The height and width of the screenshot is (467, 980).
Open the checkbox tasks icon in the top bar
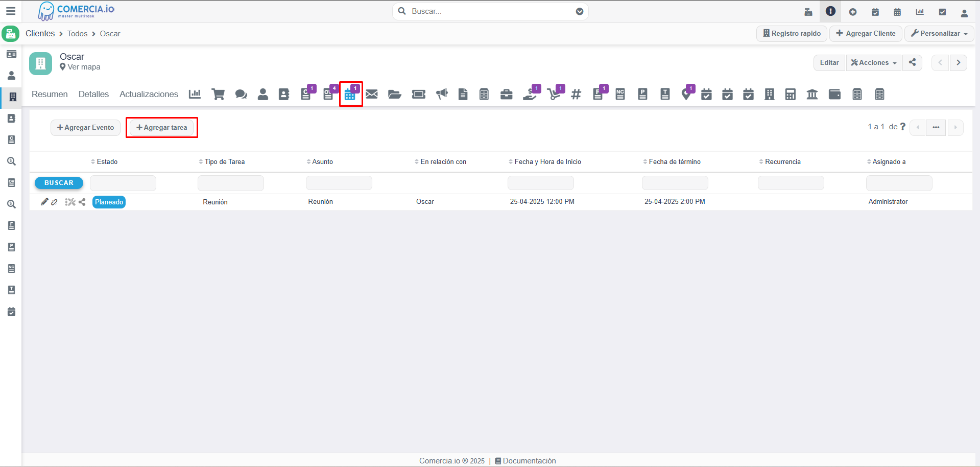point(942,12)
